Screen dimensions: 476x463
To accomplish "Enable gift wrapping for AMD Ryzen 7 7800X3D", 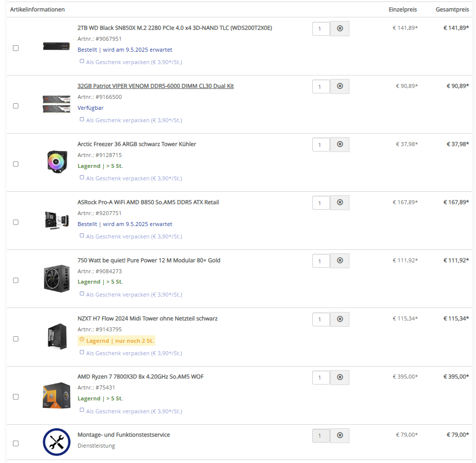I will [x=82, y=410].
